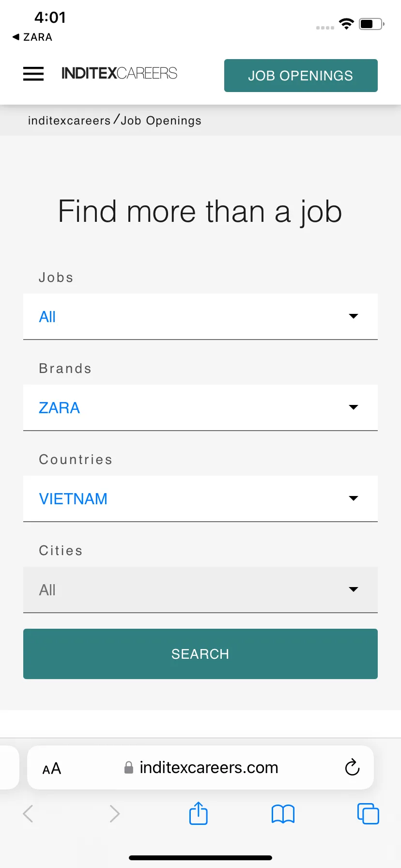Show open Safari tabs overview icon
This screenshot has height=868, width=401.
368,814
